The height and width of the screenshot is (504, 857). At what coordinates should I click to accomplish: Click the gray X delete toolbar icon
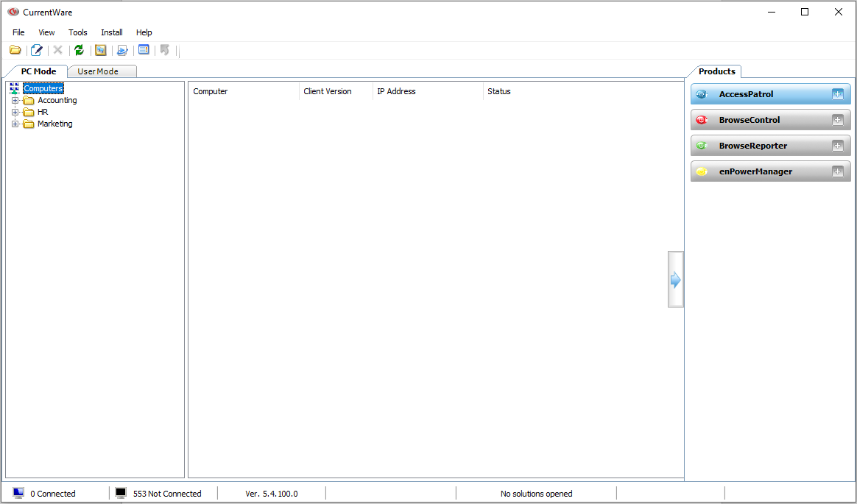click(x=58, y=50)
